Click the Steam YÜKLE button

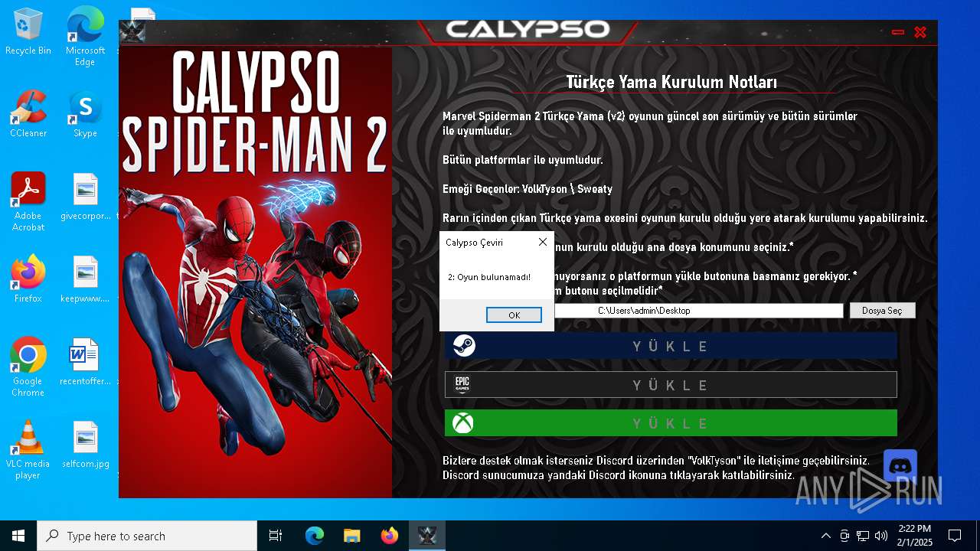(671, 346)
